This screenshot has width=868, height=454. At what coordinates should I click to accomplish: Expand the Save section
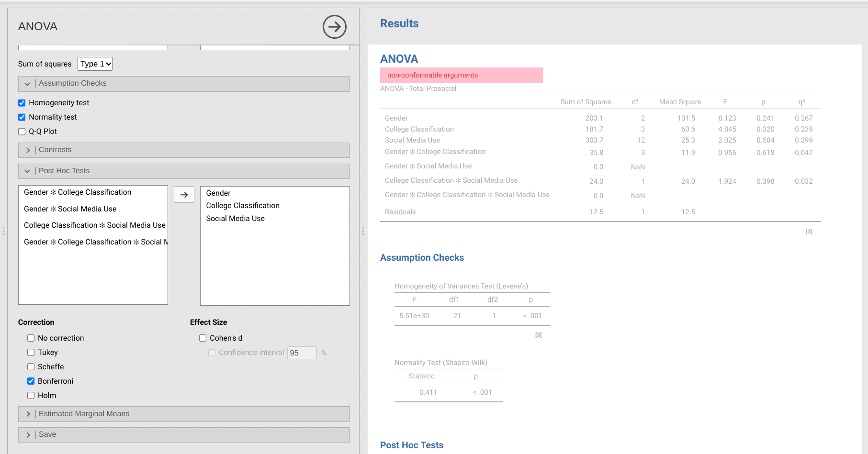(184, 435)
